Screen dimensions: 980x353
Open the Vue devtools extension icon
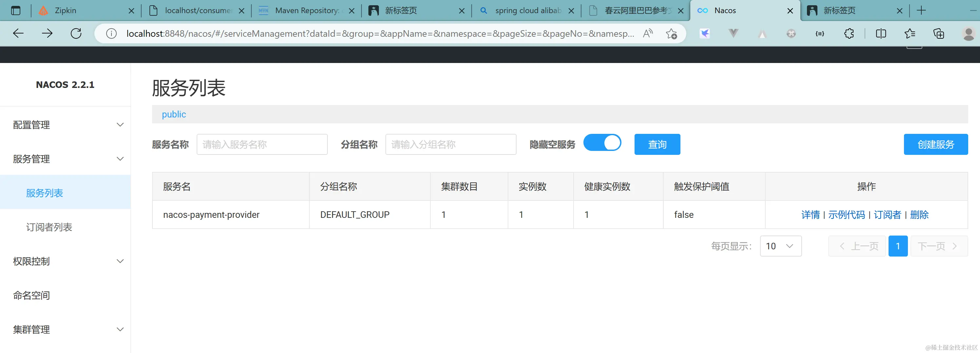734,33
